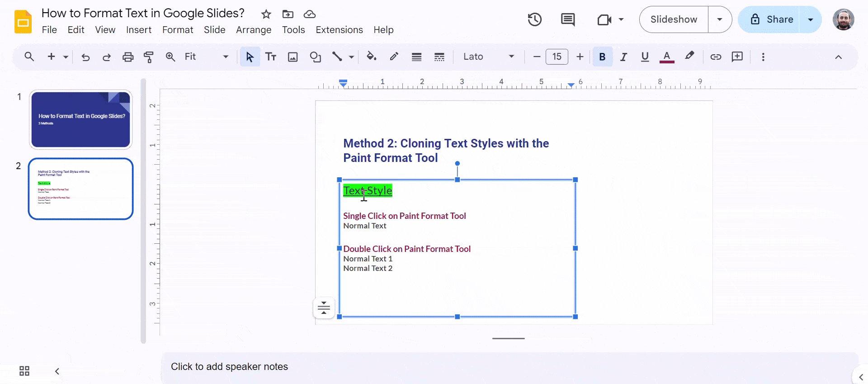Click the Share button
Viewport: 868px width, 384px height.
pyautogui.click(x=772, y=19)
